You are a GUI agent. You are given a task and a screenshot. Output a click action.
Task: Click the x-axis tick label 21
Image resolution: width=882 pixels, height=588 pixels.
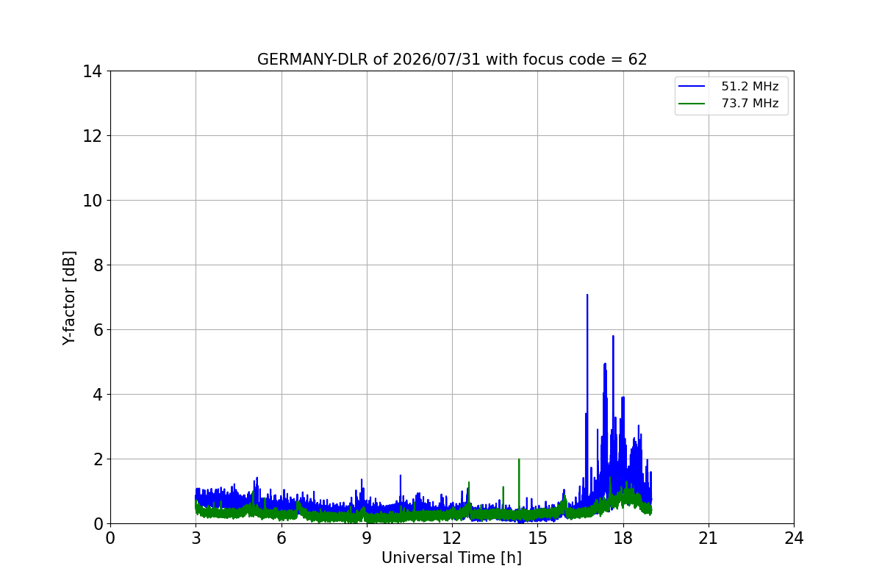tap(709, 538)
